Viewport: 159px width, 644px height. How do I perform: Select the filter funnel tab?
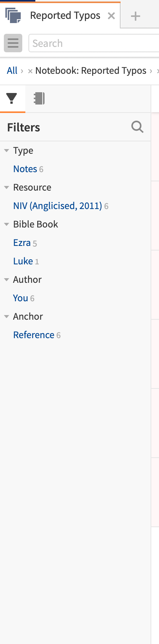(x=12, y=99)
